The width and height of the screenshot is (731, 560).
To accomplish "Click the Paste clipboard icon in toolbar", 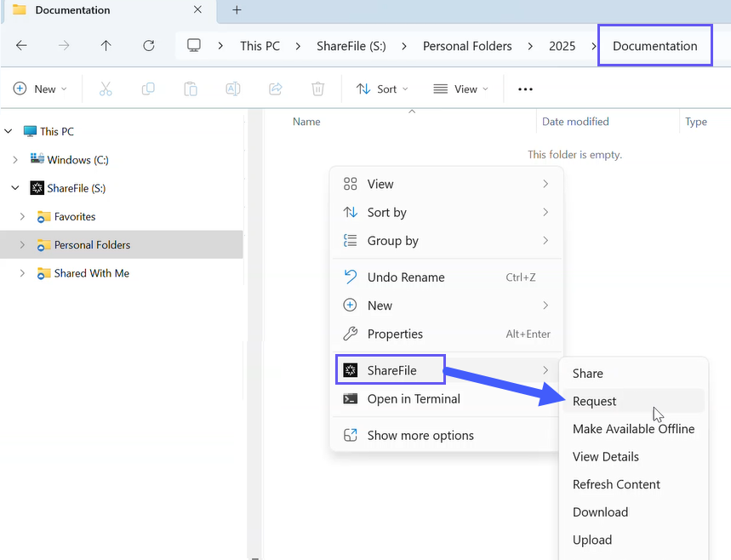I will [191, 89].
